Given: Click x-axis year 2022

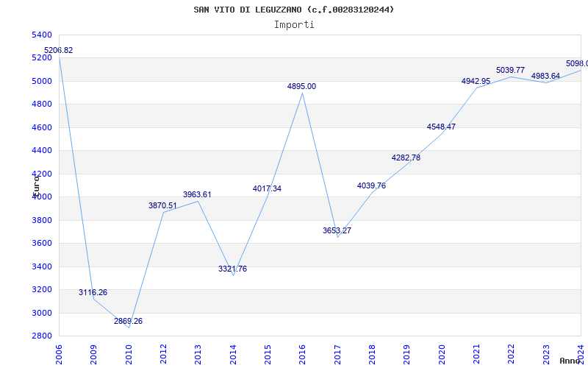Looking at the screenshot, I should point(511,354).
